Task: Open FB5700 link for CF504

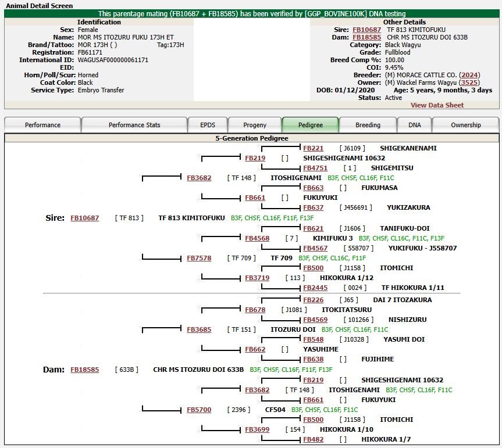Action: pyautogui.click(x=199, y=410)
